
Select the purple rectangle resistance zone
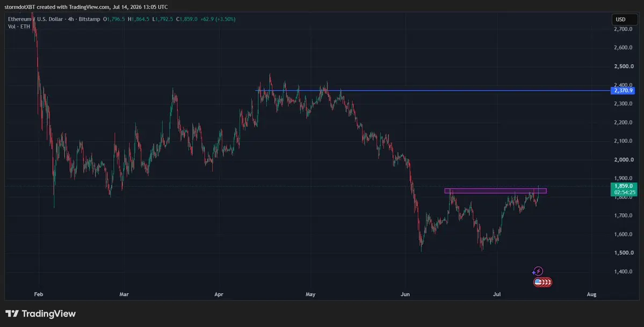(495, 191)
